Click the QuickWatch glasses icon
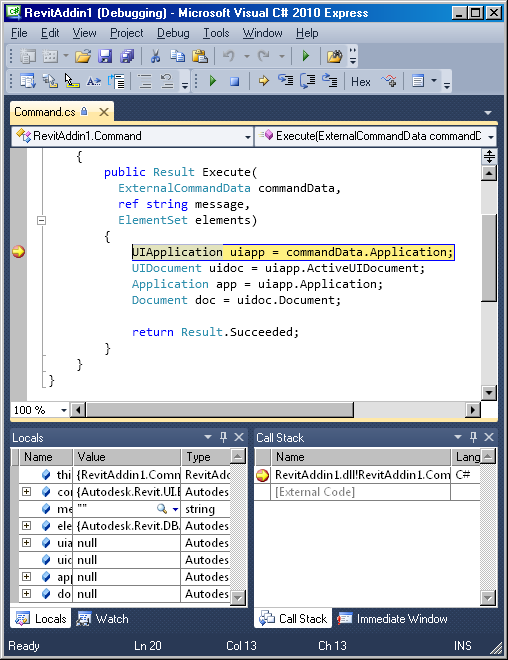This screenshot has width=508, height=660. pos(389,80)
